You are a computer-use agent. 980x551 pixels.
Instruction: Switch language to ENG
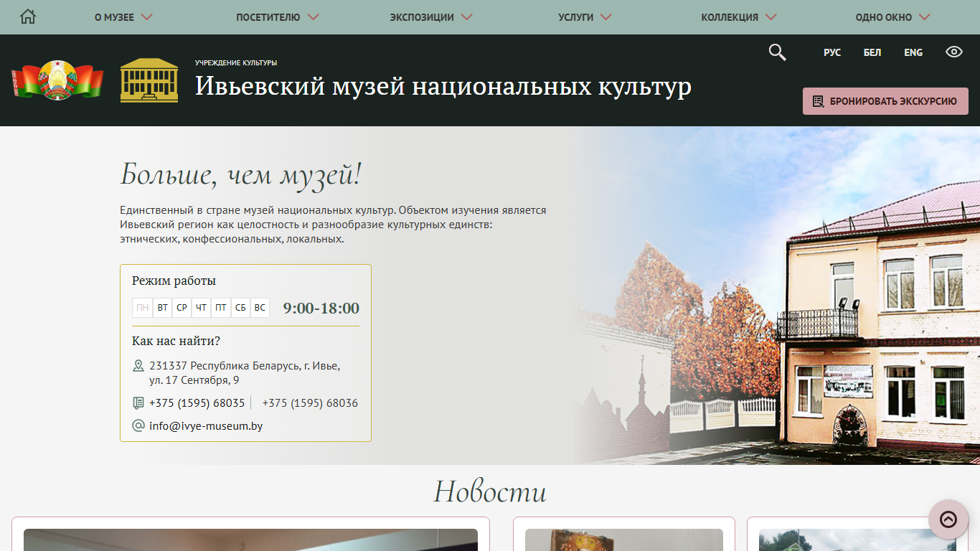click(x=913, y=52)
